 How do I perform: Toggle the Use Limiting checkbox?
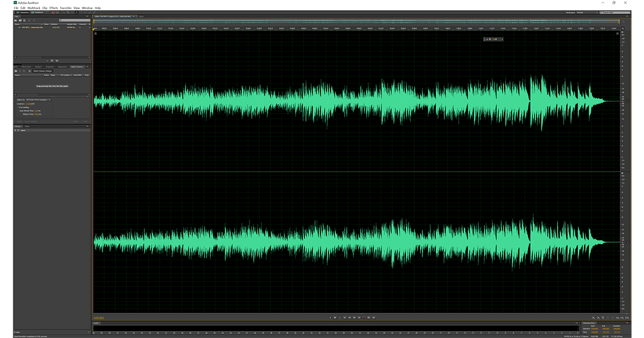pyautogui.click(x=18, y=107)
